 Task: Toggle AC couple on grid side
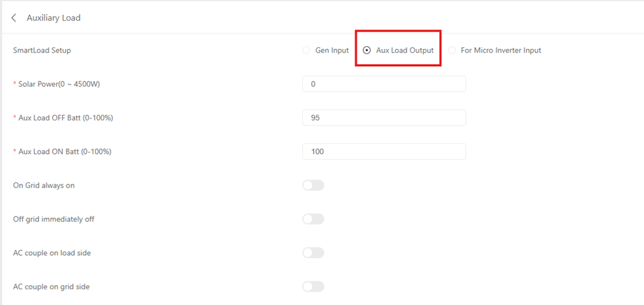tap(313, 286)
